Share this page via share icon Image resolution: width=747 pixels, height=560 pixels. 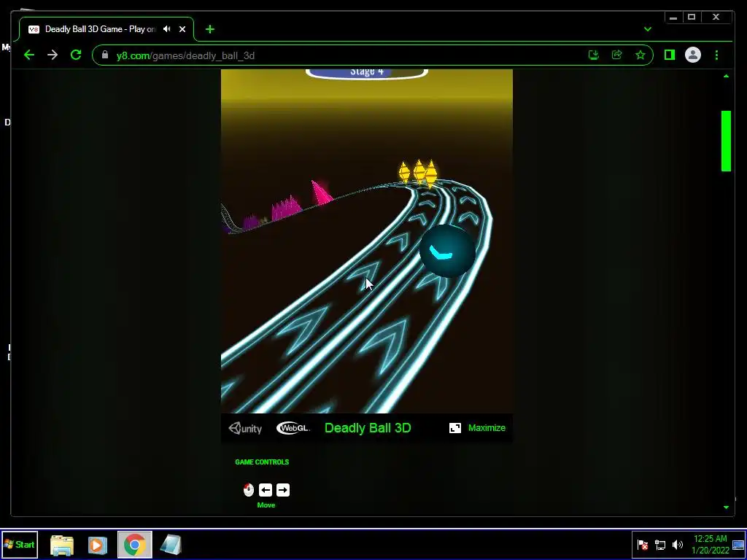617,55
